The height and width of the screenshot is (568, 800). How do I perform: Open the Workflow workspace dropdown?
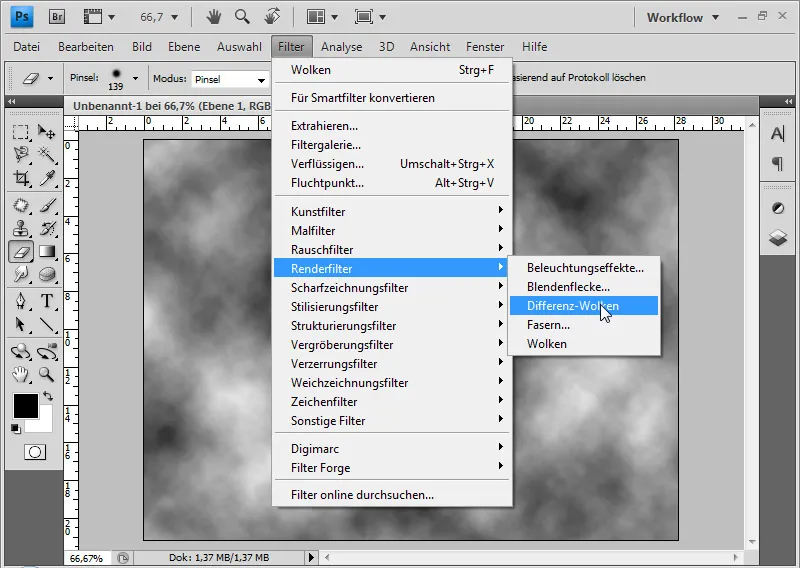(x=683, y=17)
